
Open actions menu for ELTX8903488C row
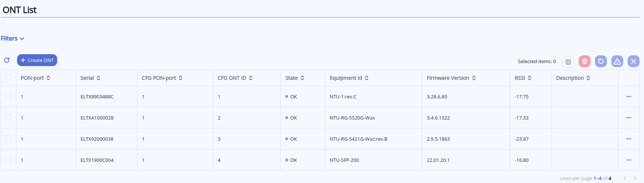click(x=628, y=97)
